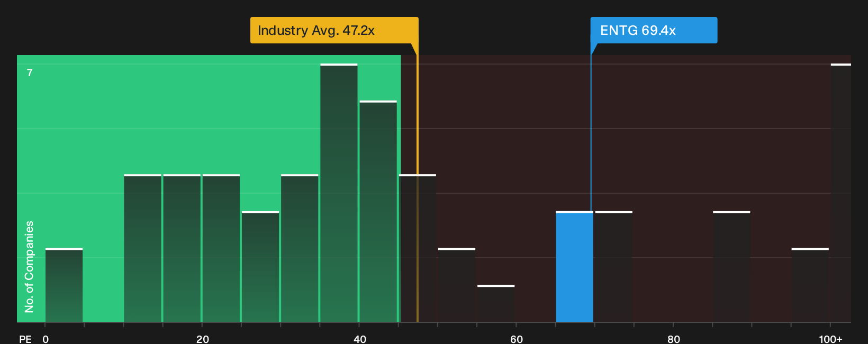
Task: Select the bar in the 25–30 PE range
Action: (260, 267)
